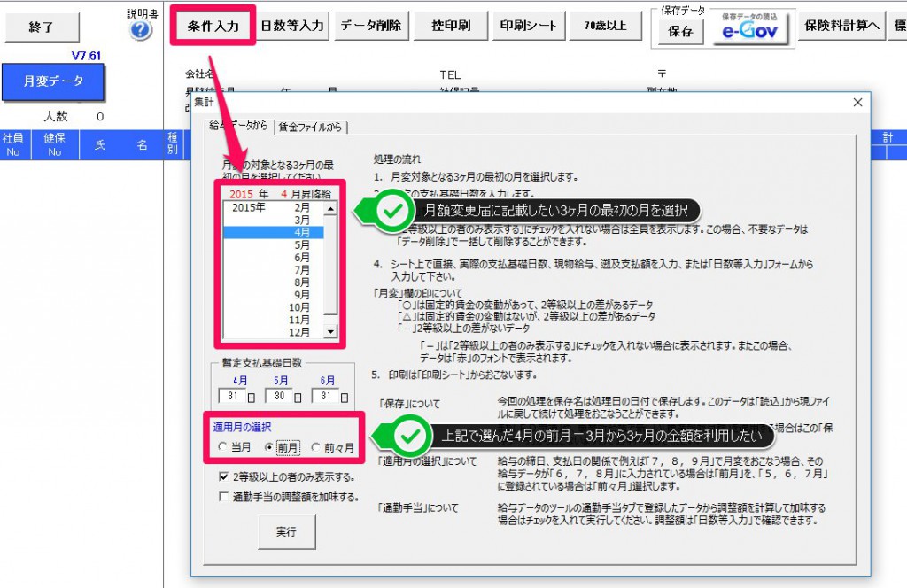Image resolution: width=907 pixels, height=588 pixels.
Task: Click 控印刷 button
Action: coord(451,26)
